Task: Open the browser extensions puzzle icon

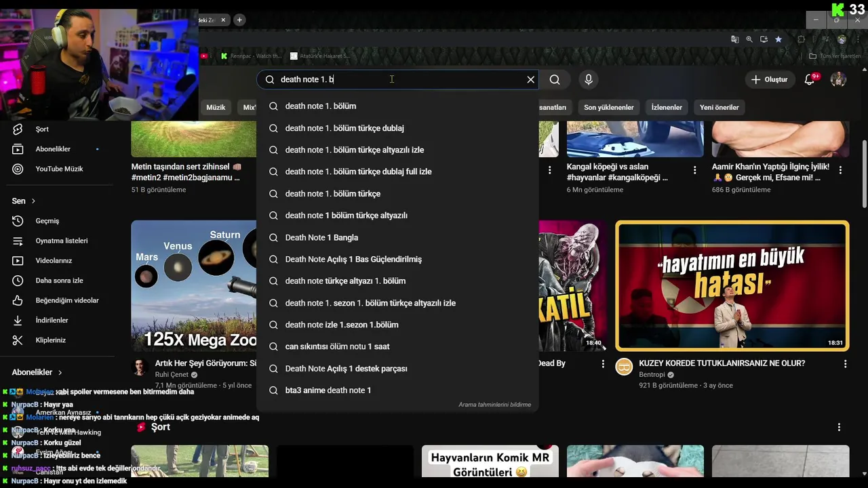Action: 801,39
